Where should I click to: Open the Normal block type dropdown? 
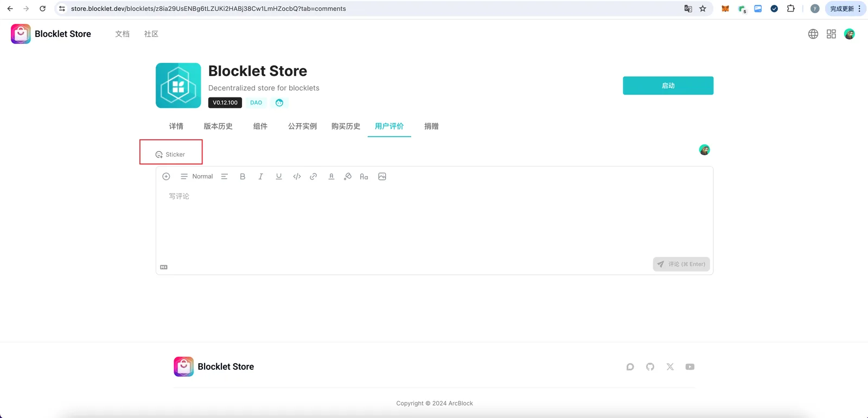point(197,177)
